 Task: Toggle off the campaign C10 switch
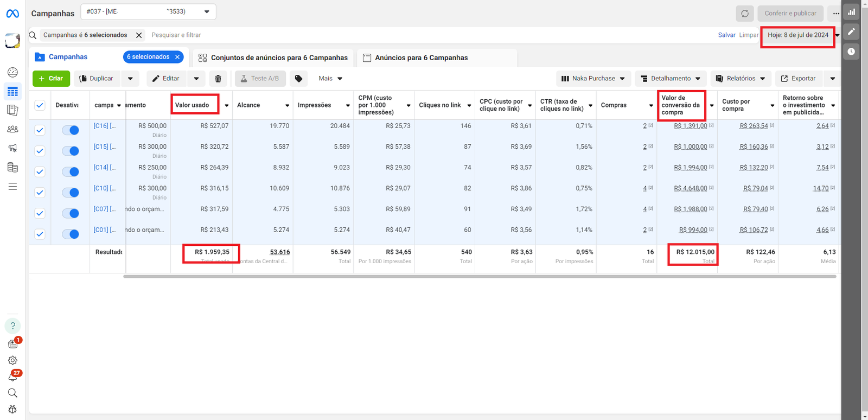[x=71, y=193]
